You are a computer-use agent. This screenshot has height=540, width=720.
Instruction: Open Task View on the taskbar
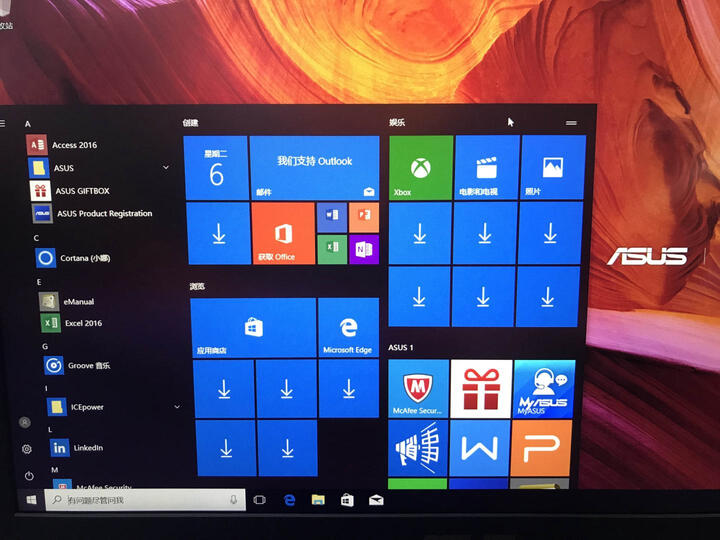pyautogui.click(x=259, y=500)
